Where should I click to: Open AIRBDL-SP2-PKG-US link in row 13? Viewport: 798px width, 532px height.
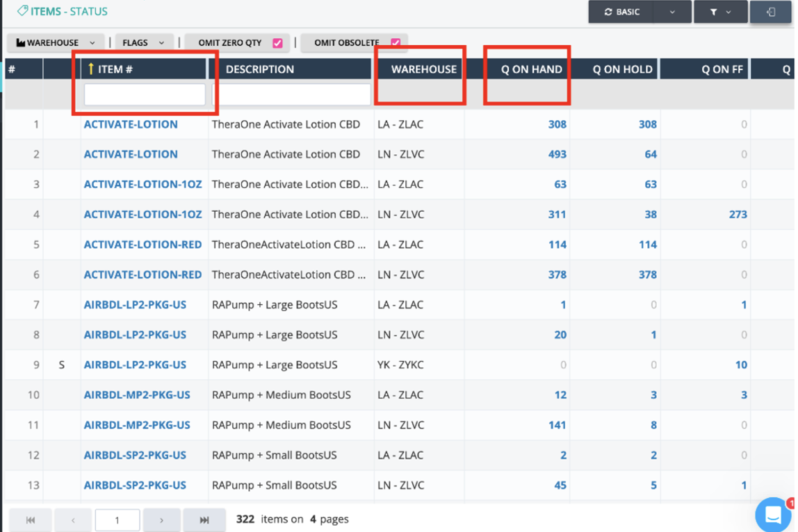(135, 485)
